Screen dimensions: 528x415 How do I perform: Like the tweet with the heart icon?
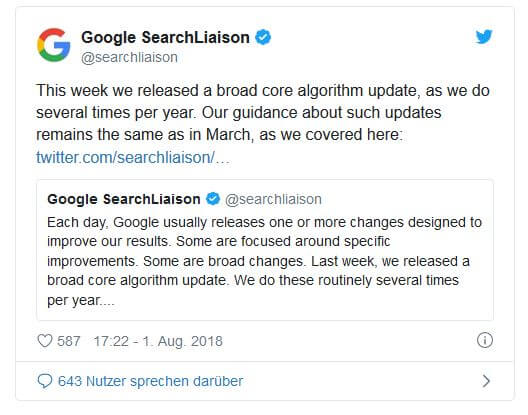44,341
